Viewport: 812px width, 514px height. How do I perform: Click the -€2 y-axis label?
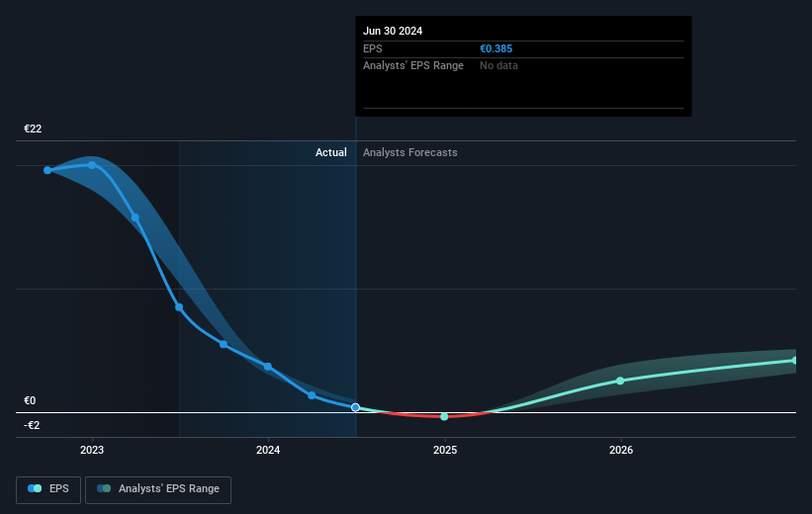coord(32,425)
